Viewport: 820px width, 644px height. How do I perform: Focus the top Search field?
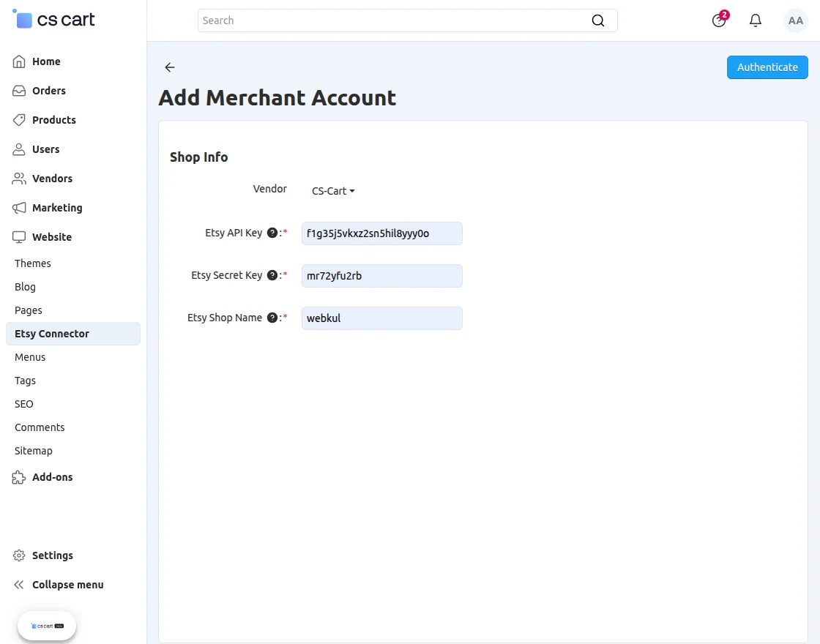(x=407, y=20)
